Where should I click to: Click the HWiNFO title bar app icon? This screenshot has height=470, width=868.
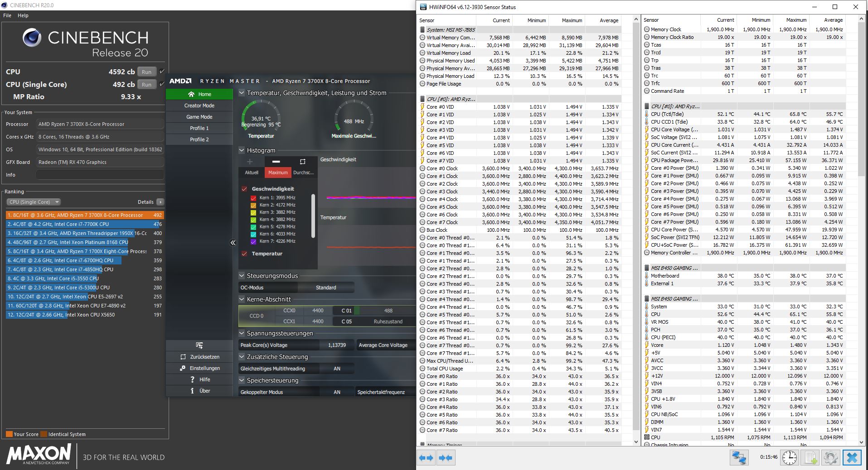click(423, 7)
